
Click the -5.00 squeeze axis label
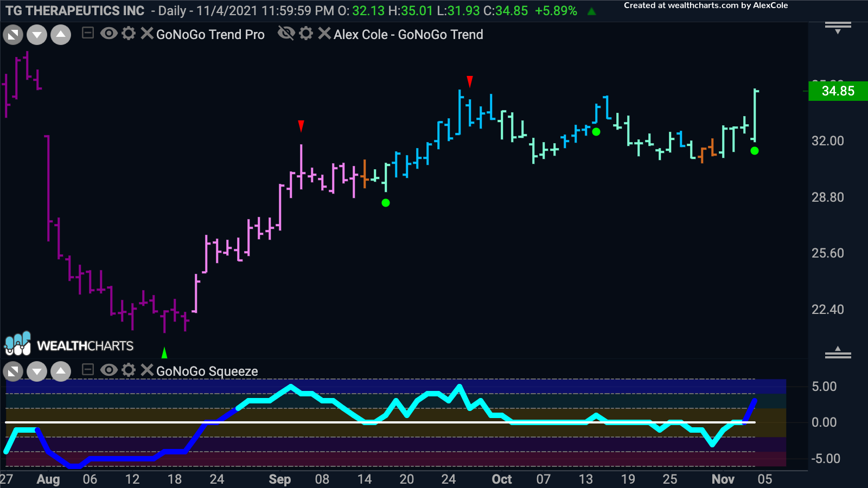click(x=826, y=459)
